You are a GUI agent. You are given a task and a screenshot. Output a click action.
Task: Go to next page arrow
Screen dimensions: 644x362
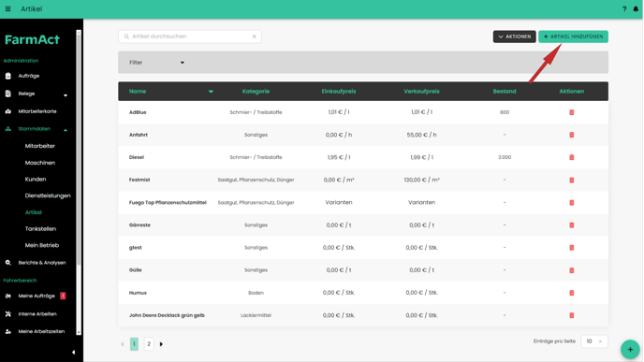coord(161,344)
